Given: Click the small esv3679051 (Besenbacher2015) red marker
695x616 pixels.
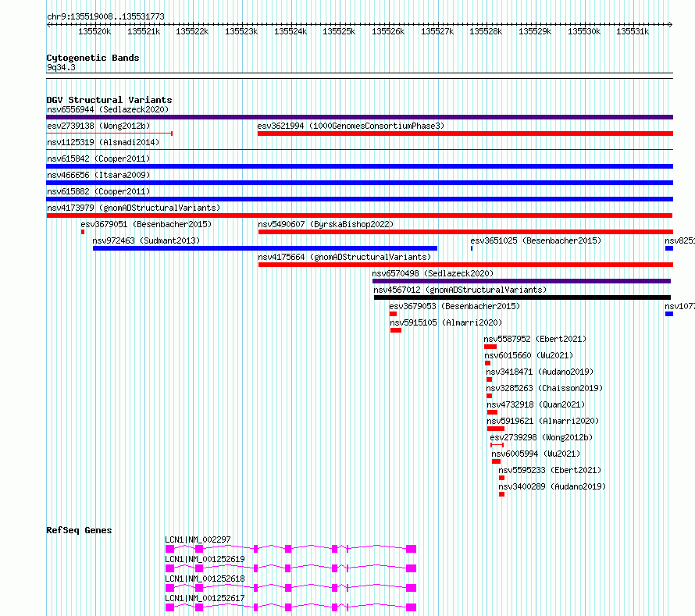Looking at the screenshot, I should tap(83, 232).
